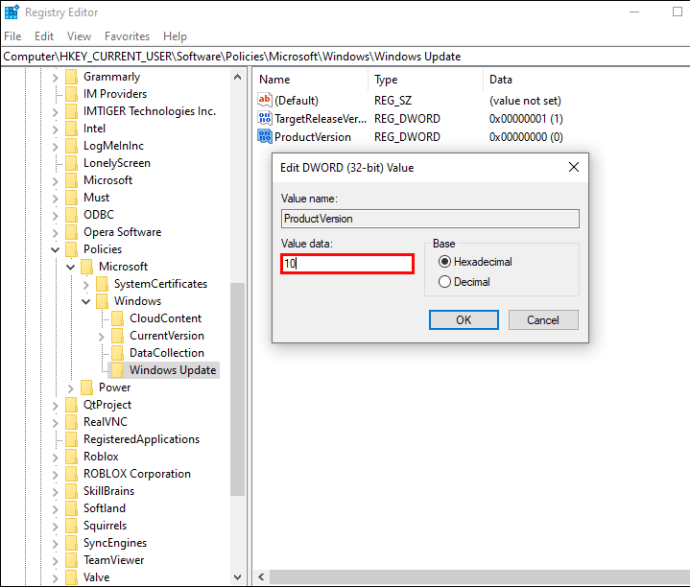The width and height of the screenshot is (690, 587).
Task: Select the SkillBrains folder icon
Action: tap(71, 491)
